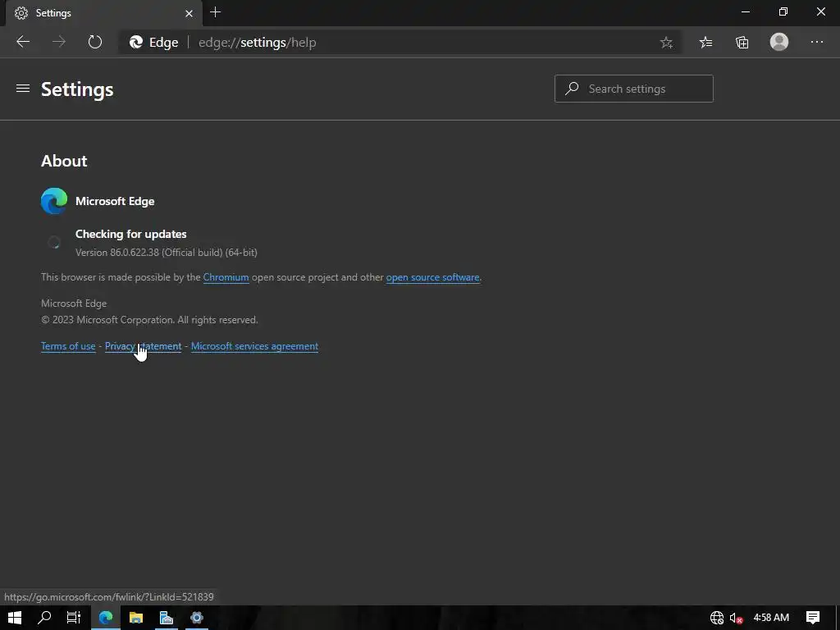Focus the Search settings field
Image resolution: width=840 pixels, height=630 pixels.
634,89
